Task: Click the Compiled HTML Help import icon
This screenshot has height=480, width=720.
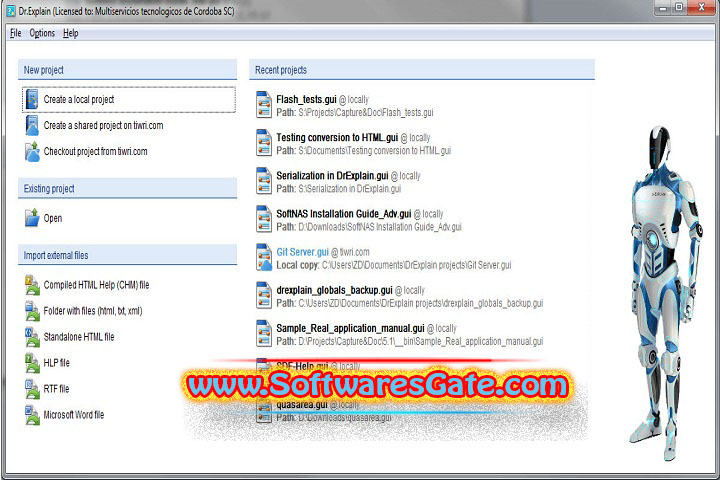Action: [32, 285]
